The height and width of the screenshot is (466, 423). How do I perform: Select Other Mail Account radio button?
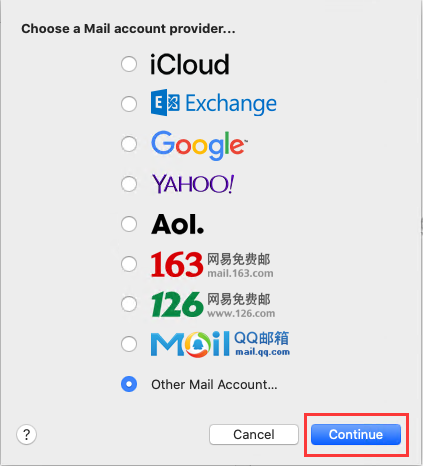point(129,384)
